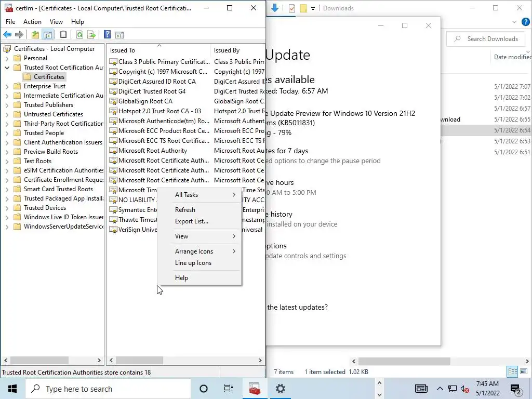The width and height of the screenshot is (532, 399).
Task: Click the New folder icon in Downloads title bar
Action: [x=303, y=8]
